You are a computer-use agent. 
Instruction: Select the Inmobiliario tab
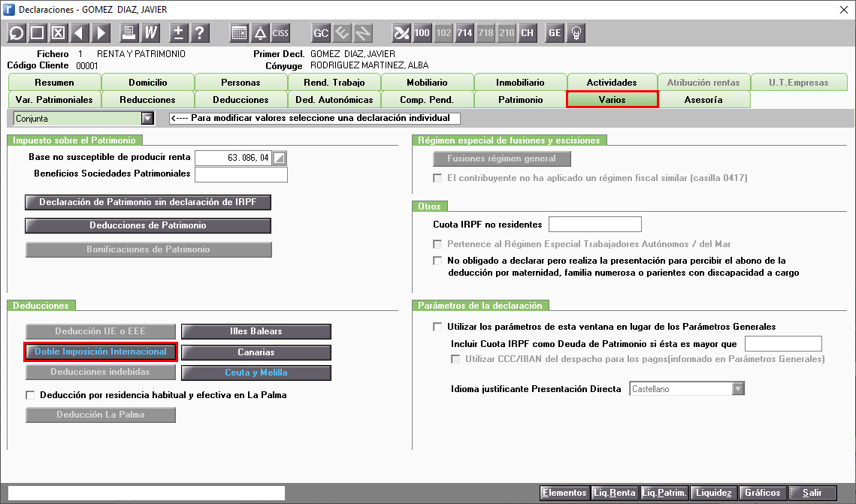point(520,83)
